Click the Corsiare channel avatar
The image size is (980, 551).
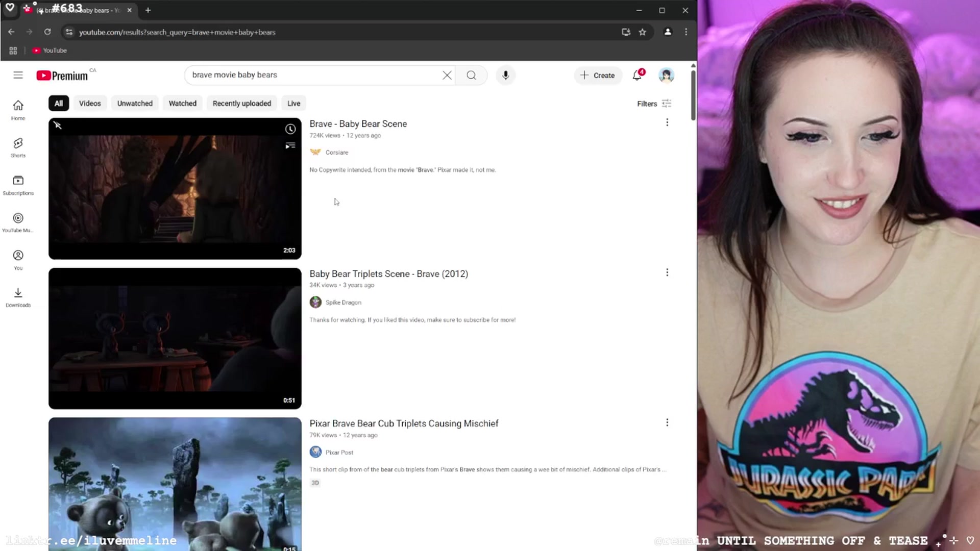coord(315,152)
